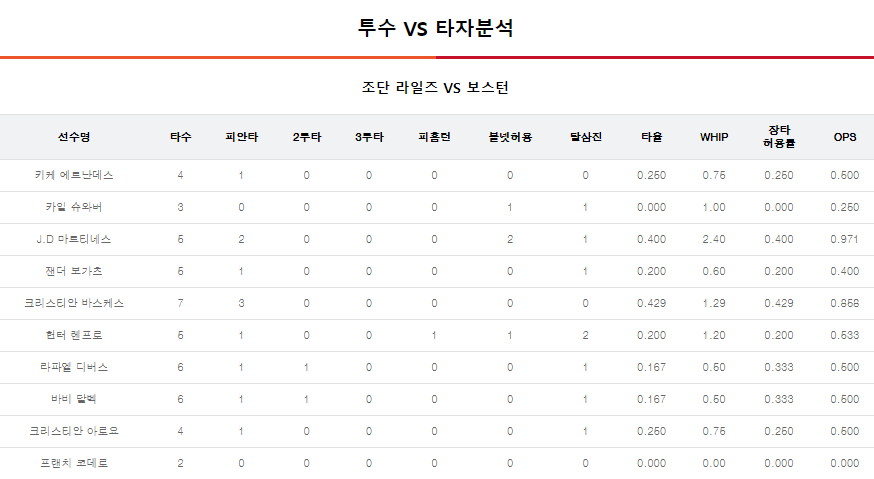Click the 'OPS' column header
The height and width of the screenshot is (479, 874).
pyautogui.click(x=844, y=137)
